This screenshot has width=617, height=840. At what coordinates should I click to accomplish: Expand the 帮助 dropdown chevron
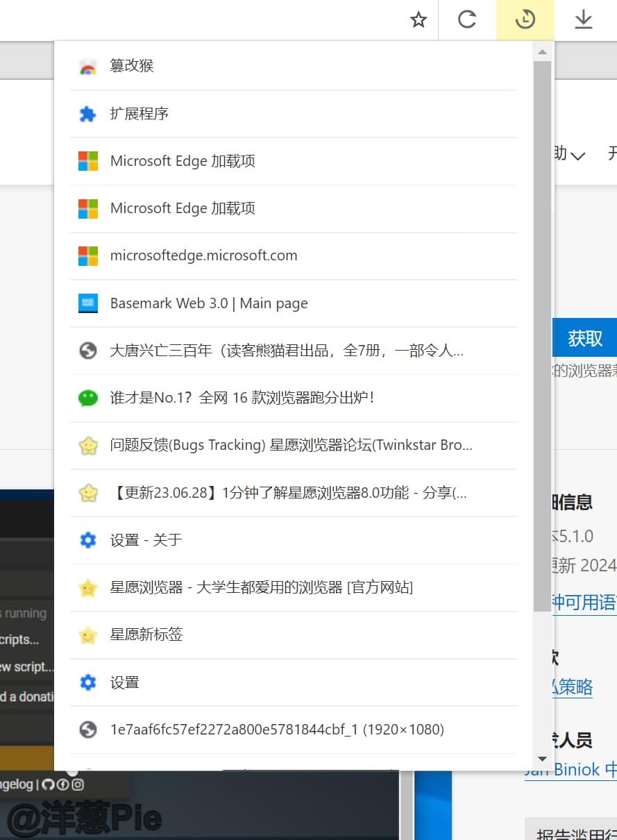coord(577,156)
